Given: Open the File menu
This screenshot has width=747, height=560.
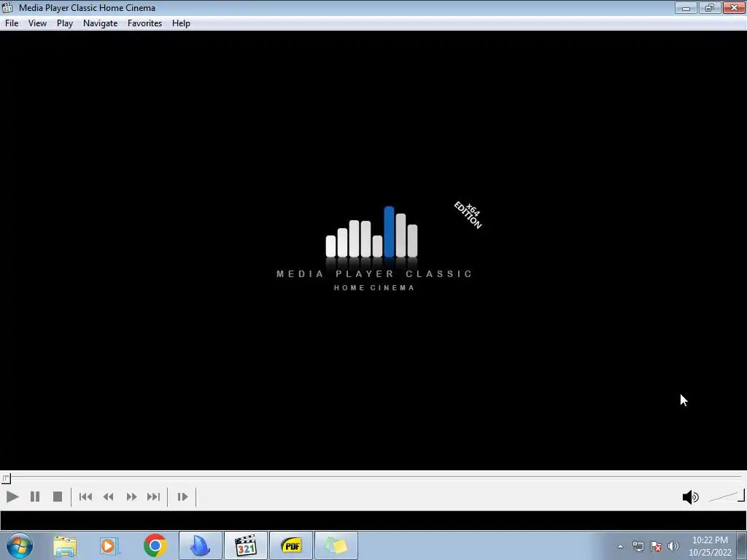Looking at the screenshot, I should click(12, 23).
